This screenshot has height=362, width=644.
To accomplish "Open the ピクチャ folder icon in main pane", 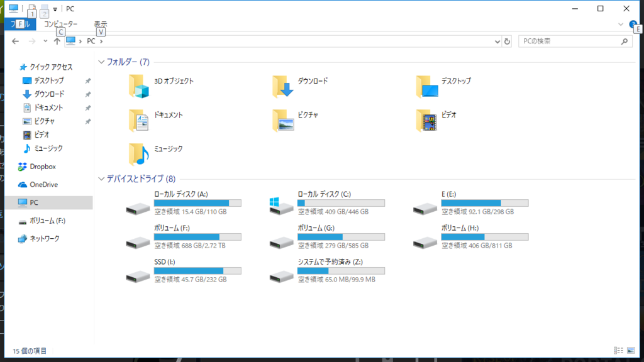I will [282, 120].
